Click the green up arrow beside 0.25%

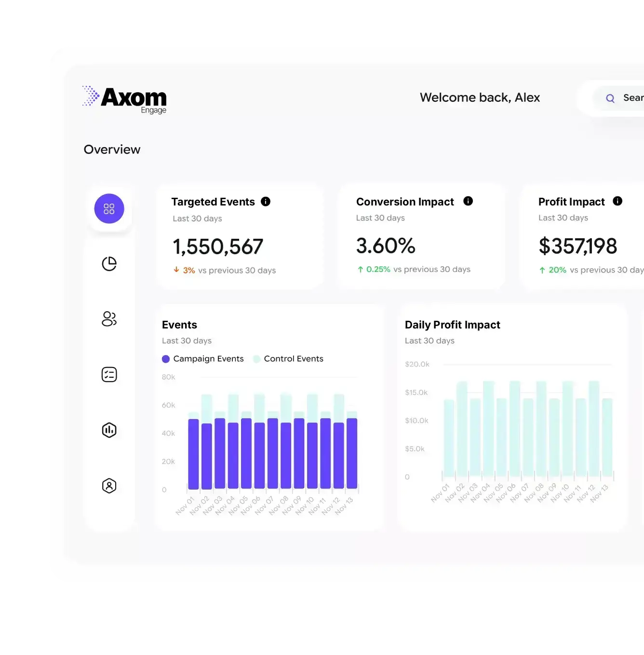360,270
